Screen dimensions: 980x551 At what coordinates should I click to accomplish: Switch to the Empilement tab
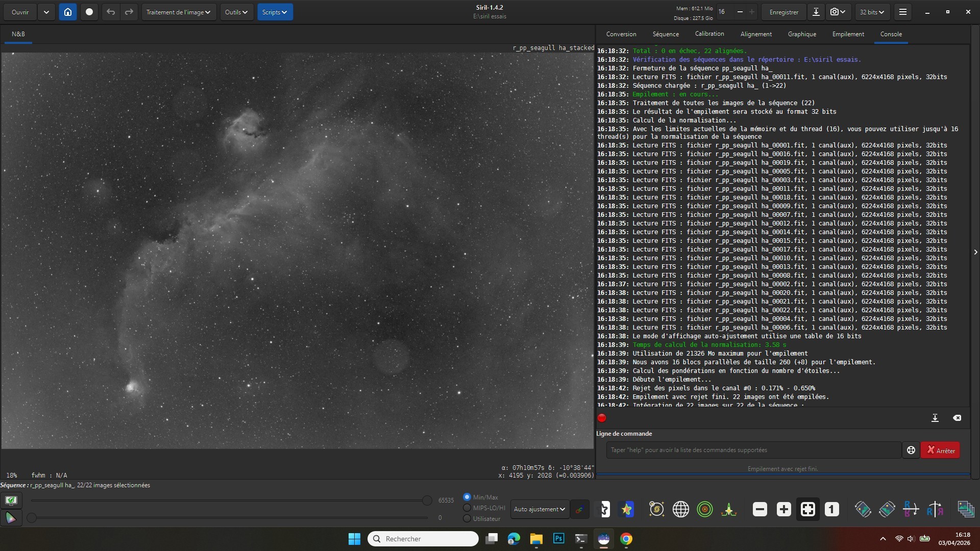click(x=848, y=34)
